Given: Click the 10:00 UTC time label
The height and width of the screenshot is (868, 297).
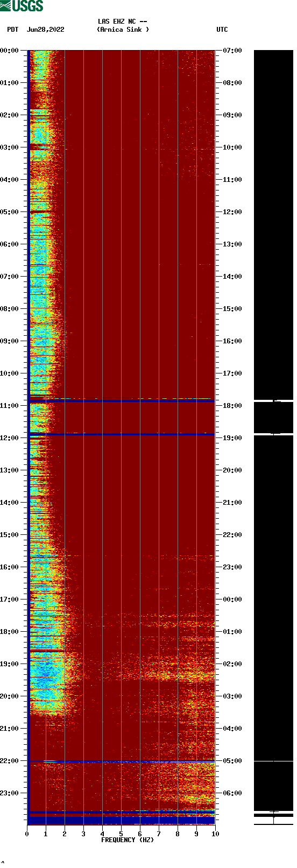Looking at the screenshot, I should click(232, 147).
